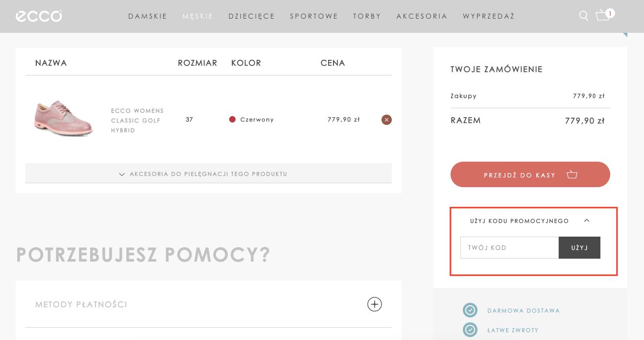
Task: Open the Męskie menu
Action: [x=198, y=16]
